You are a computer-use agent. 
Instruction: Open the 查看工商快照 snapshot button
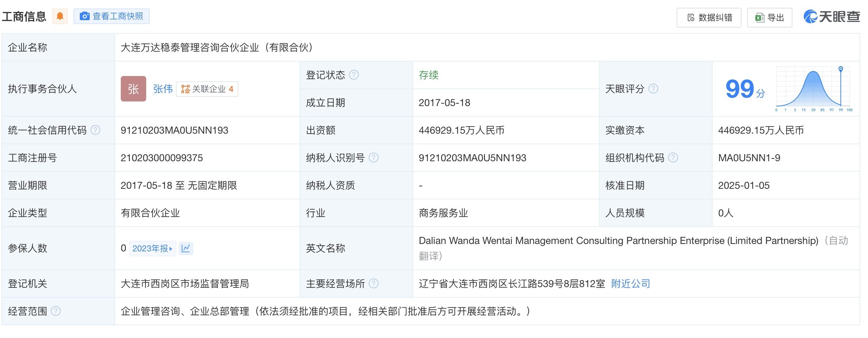click(x=112, y=16)
